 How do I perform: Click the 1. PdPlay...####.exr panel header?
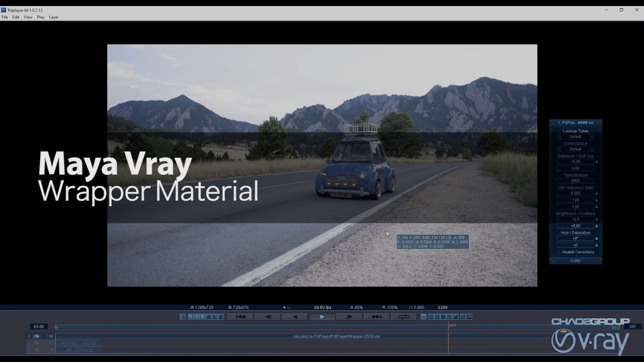576,123
